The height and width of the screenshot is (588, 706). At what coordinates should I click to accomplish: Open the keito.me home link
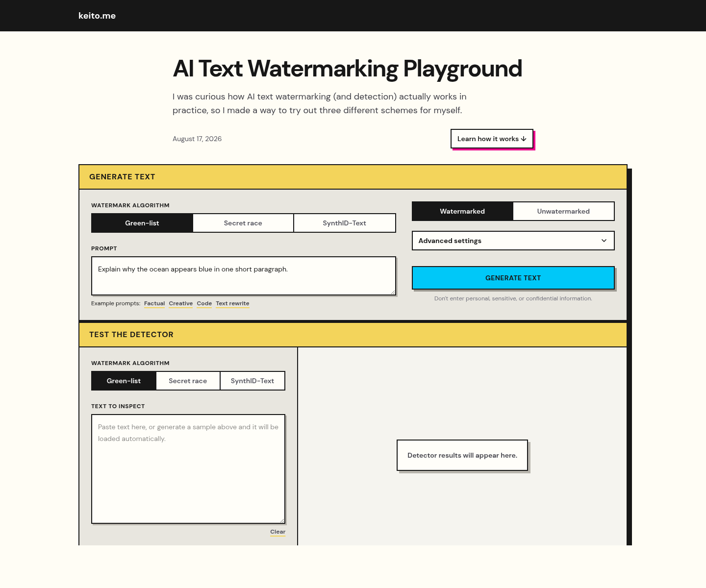[x=97, y=16]
